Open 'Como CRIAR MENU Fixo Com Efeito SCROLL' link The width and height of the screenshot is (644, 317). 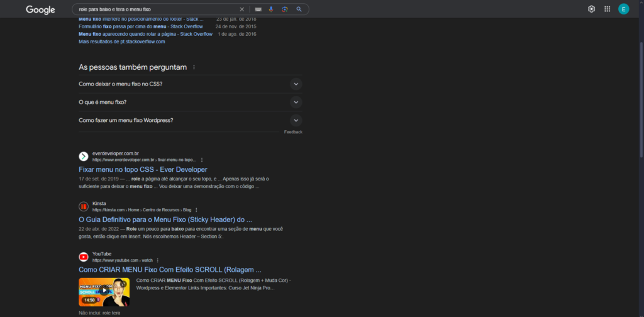(x=170, y=270)
